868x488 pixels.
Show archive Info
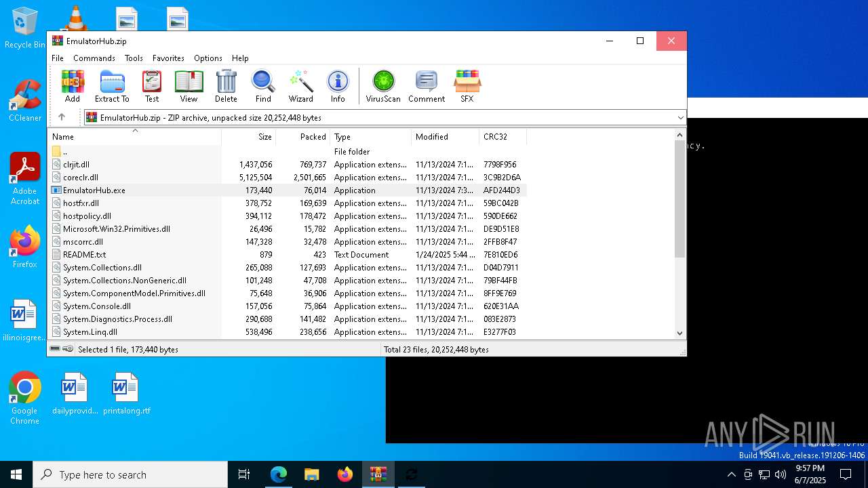338,86
